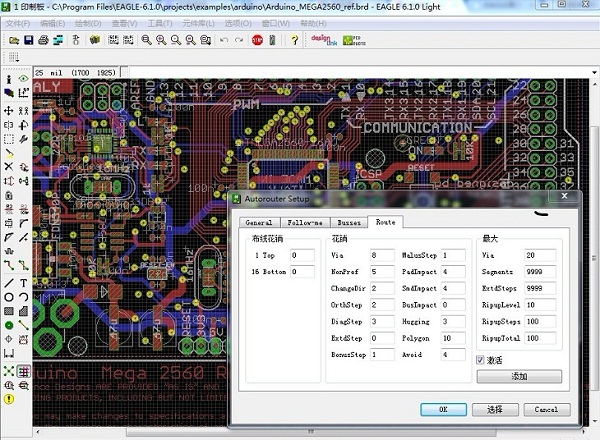This screenshot has width=600, height=440.
Task: Click the Segments field showing 9999
Action: click(540, 272)
